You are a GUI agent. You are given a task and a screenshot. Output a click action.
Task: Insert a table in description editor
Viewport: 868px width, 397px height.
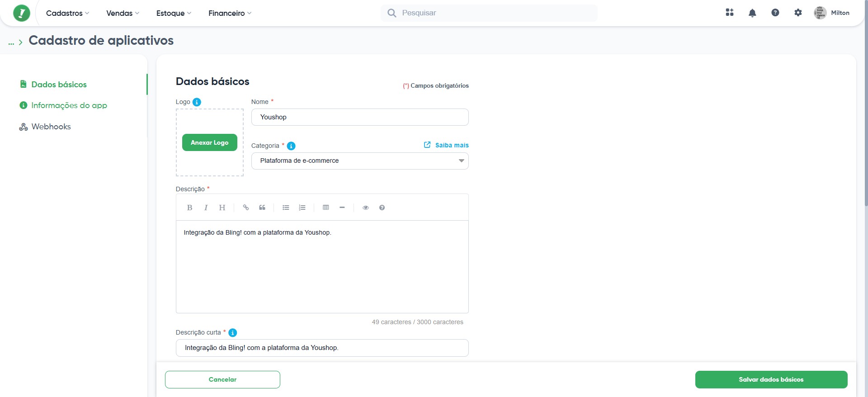coord(326,208)
